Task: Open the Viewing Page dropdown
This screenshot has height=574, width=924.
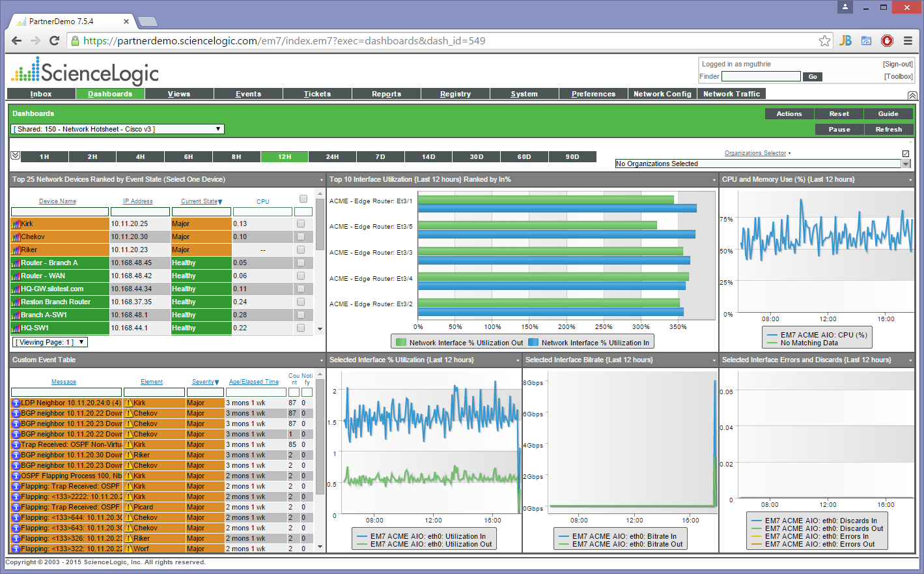Action: pyautogui.click(x=50, y=343)
